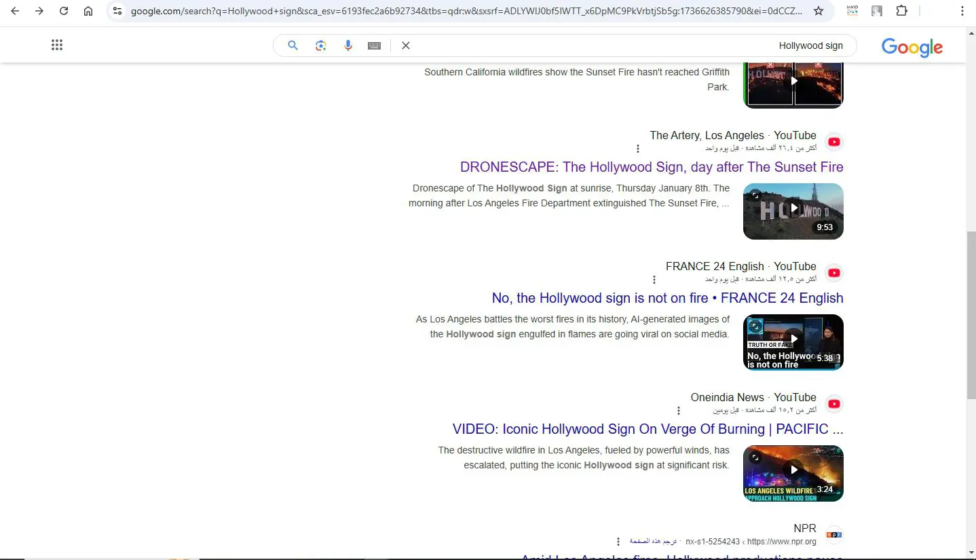976x560 pixels.
Task: Click the NPR site favicon
Action: point(834,535)
